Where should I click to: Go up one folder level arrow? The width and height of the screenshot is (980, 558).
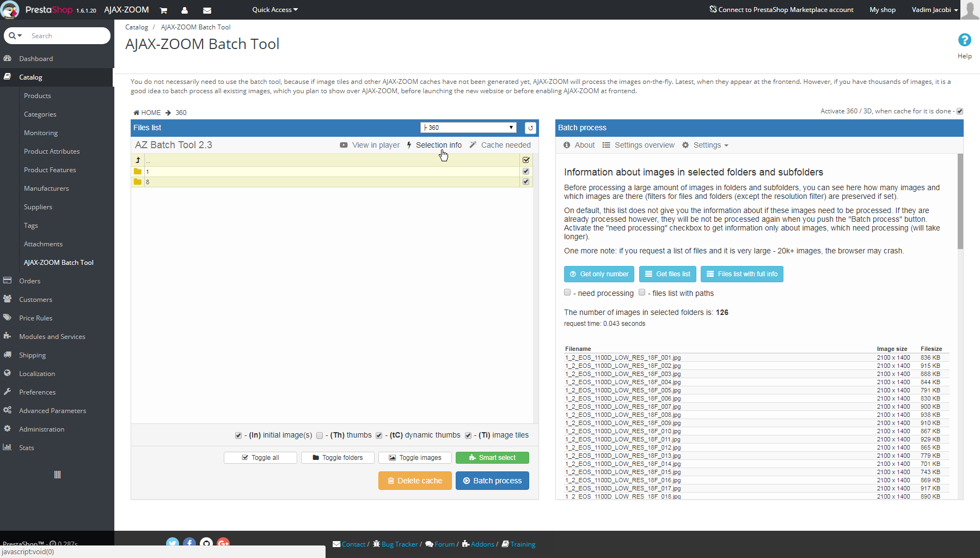[x=138, y=160]
